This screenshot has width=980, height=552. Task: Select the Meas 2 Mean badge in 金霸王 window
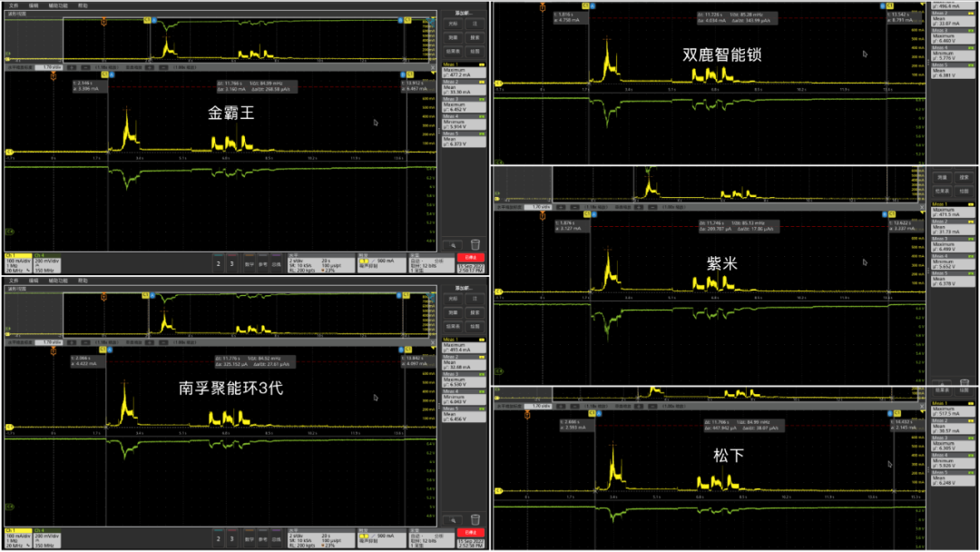point(464,87)
